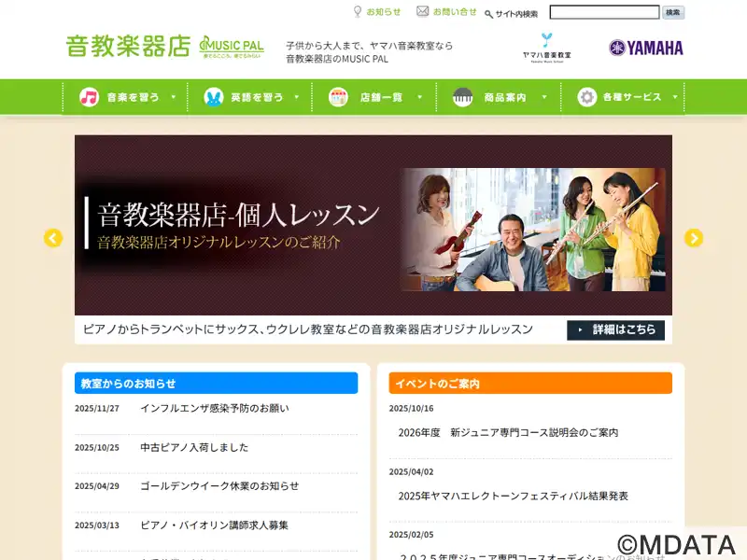Image resolution: width=747 pixels, height=560 pixels.
Task: Click the date 2025/11/27
Action: point(97,409)
